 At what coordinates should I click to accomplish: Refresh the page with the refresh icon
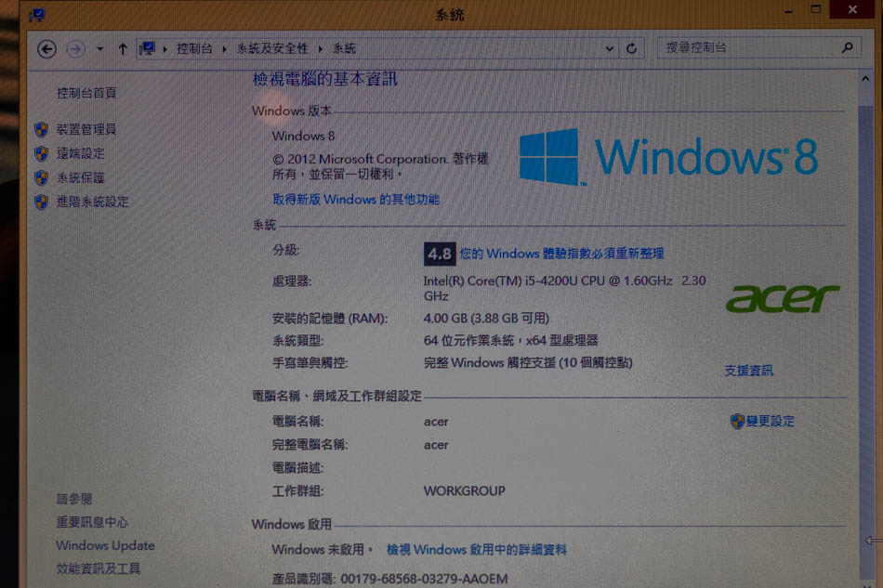pos(631,49)
